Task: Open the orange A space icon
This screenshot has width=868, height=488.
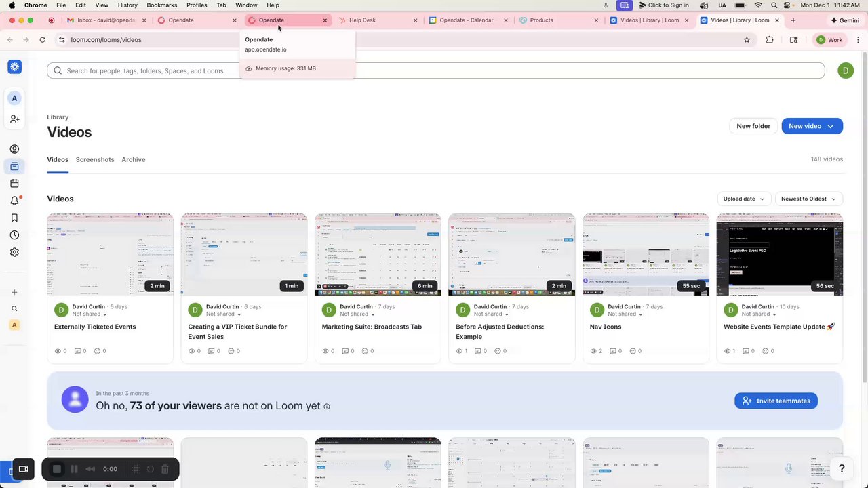Action: (14, 325)
